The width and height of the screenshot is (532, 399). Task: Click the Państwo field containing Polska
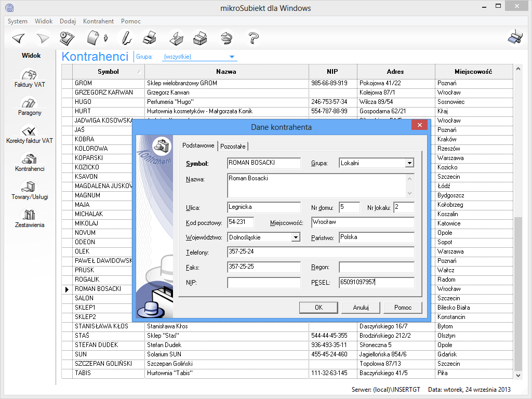(377, 237)
